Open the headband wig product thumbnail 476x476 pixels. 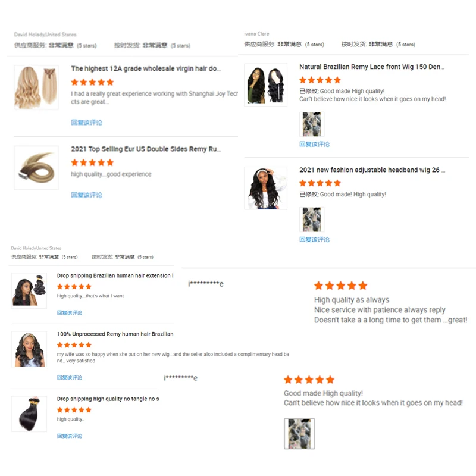[265, 188]
